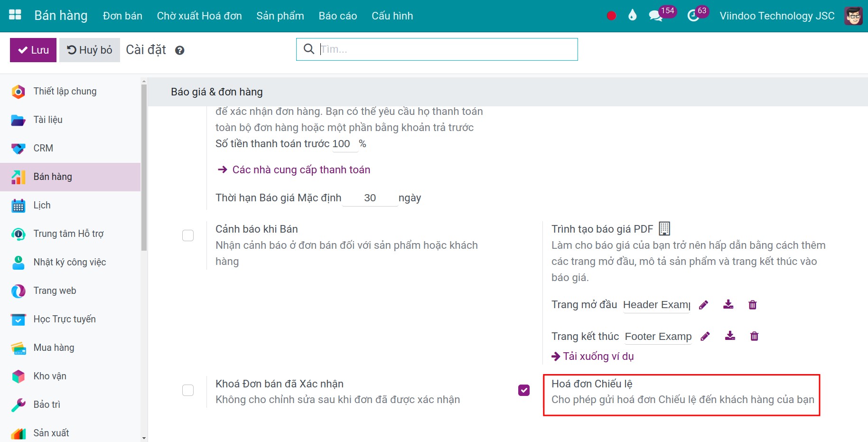Delete Footer Example using the trash icon
Image resolution: width=868 pixels, height=442 pixels.
pyautogui.click(x=755, y=336)
